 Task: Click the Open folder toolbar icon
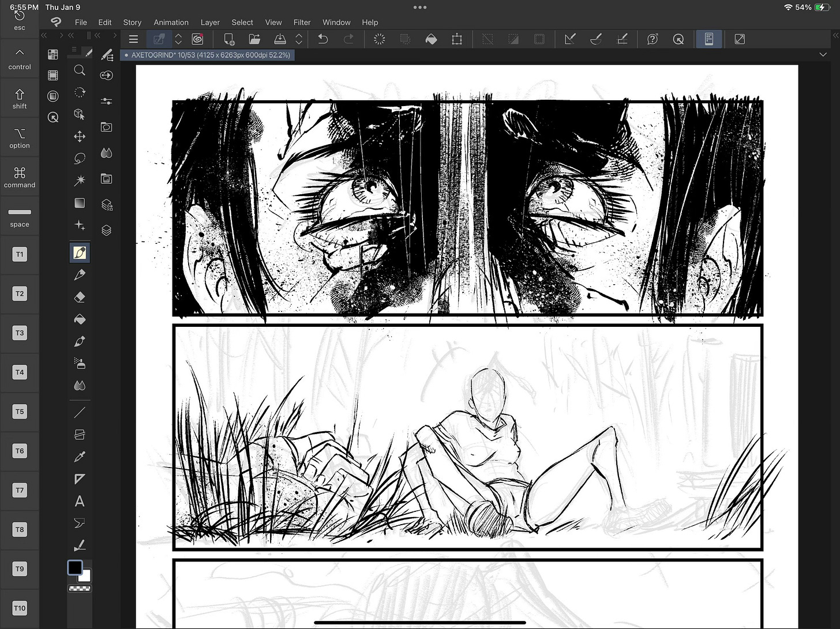254,39
